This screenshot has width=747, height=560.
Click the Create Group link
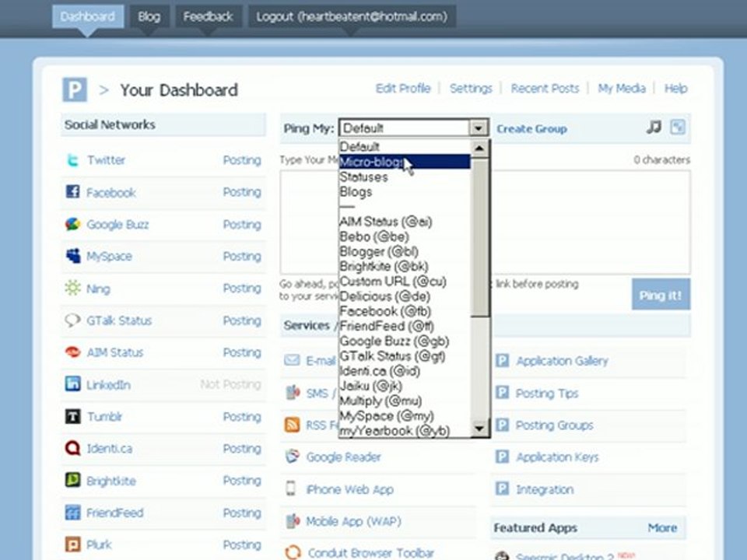point(531,128)
